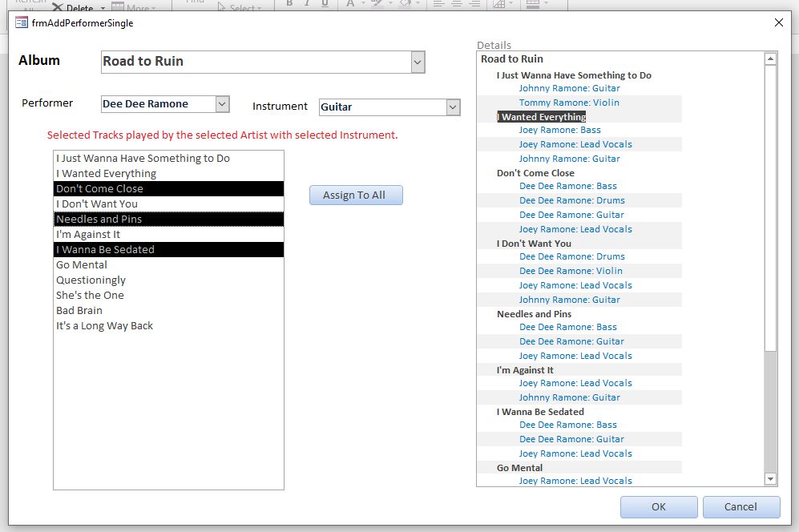Click Johnny Ramone: Guitar under I Just Wanna Have Something
The width and height of the screenshot is (799, 532).
click(570, 88)
